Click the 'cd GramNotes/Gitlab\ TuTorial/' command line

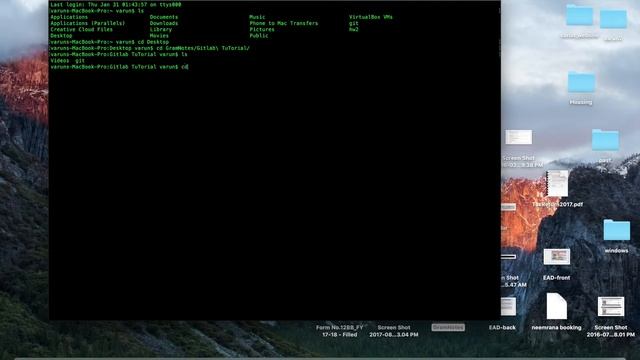click(x=150, y=48)
